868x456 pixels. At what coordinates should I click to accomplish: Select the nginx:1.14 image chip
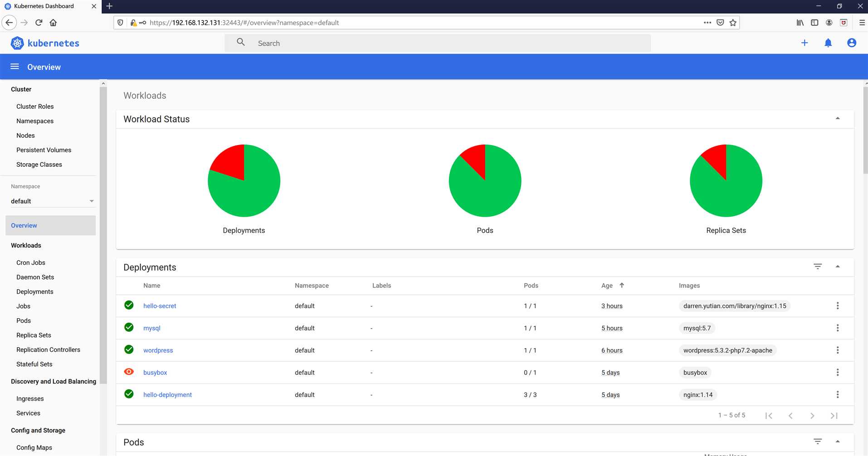698,395
